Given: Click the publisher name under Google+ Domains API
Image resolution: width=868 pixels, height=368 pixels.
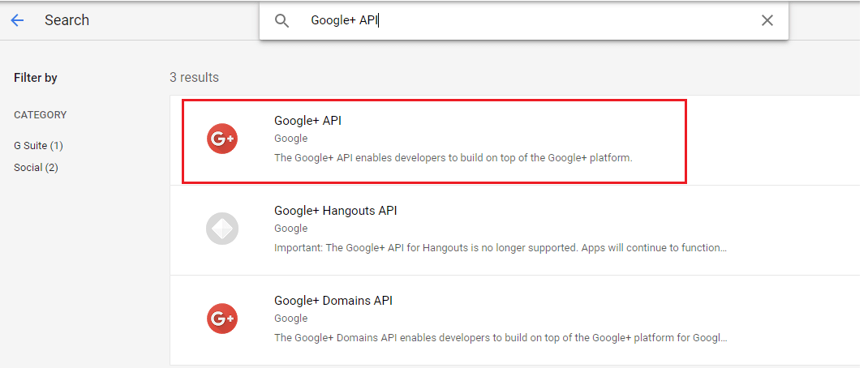Looking at the screenshot, I should (x=290, y=319).
